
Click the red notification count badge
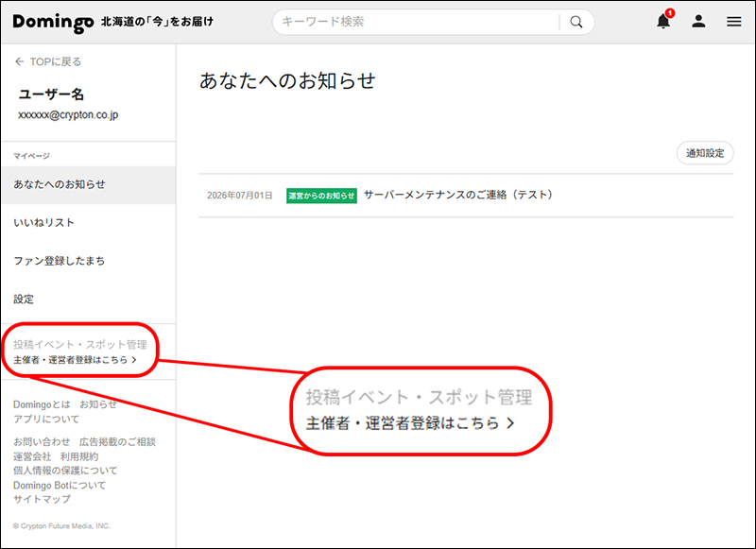click(x=670, y=13)
